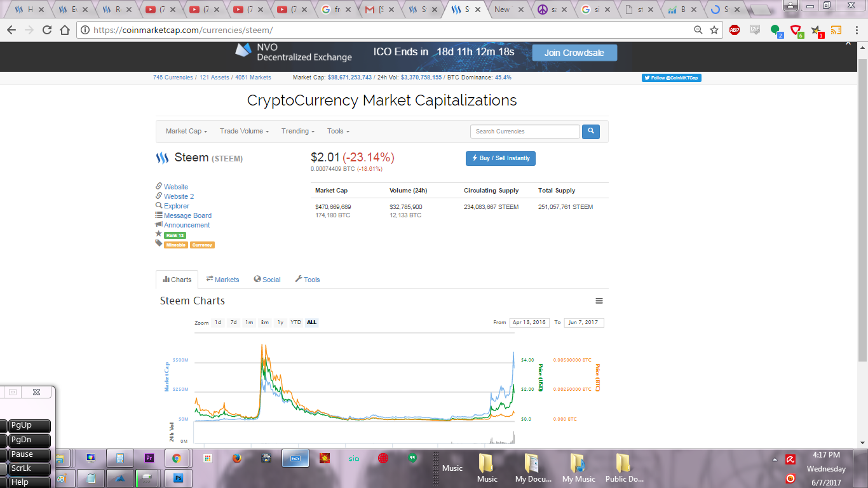
Task: Click in the Search Currencies field
Action: coord(525,132)
